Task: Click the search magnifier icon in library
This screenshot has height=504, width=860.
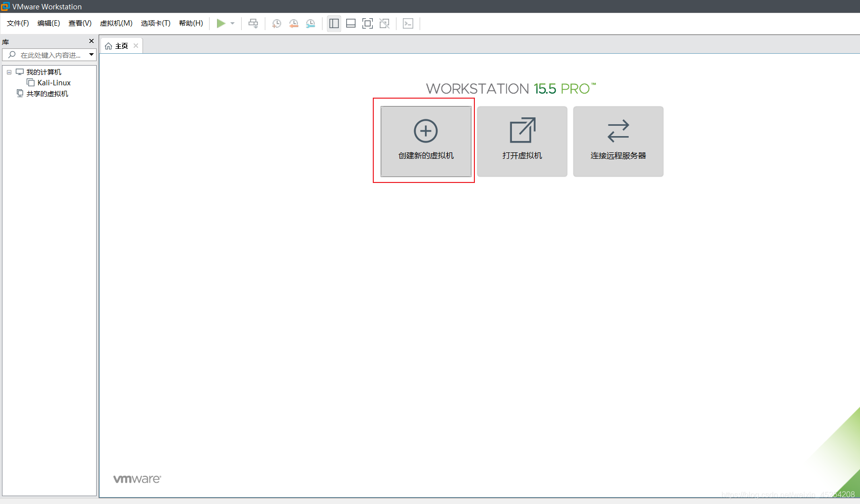Action: [12, 55]
